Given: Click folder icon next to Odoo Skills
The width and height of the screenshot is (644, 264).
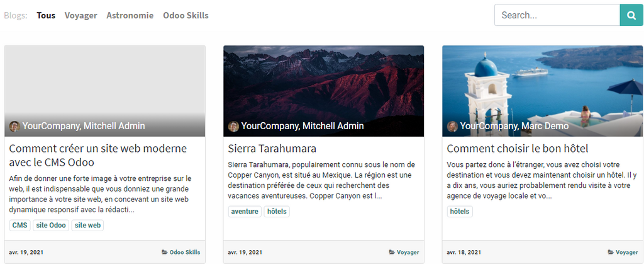Looking at the screenshot, I should tap(165, 253).
